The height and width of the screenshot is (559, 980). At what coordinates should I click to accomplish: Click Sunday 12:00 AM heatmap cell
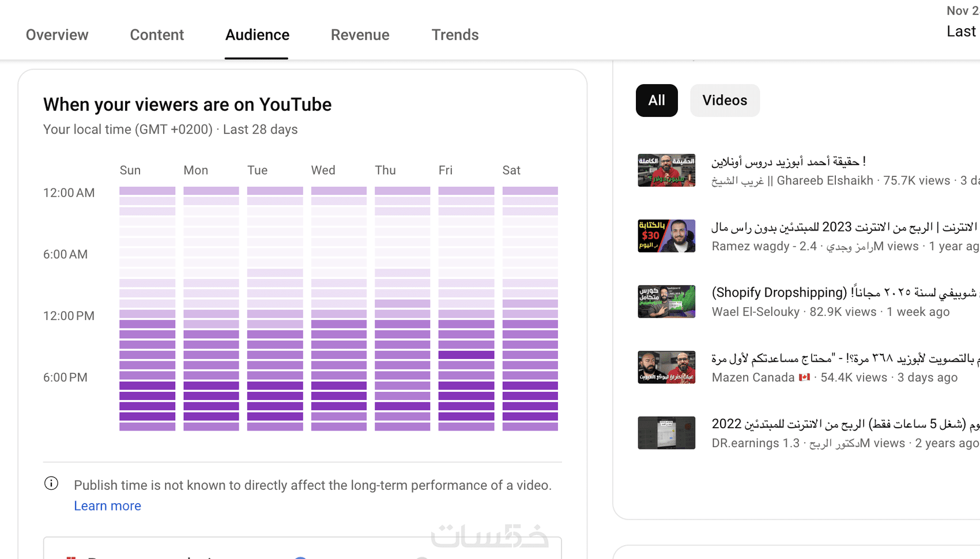coord(147,191)
